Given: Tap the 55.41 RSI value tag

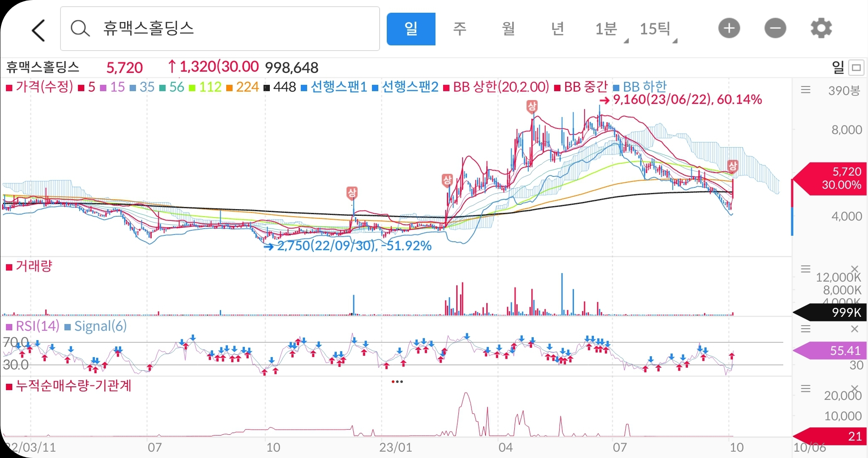Looking at the screenshot, I should [829, 351].
